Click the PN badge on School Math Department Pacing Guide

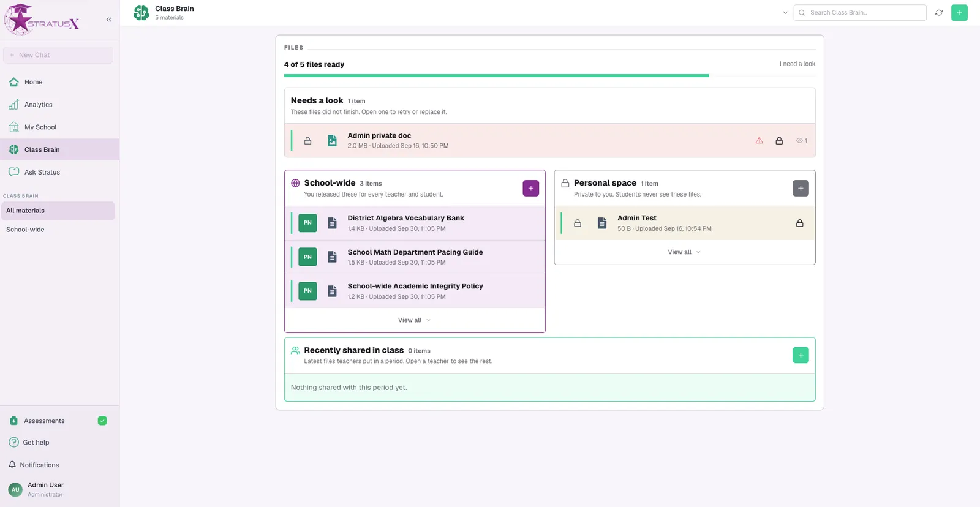[x=307, y=257]
